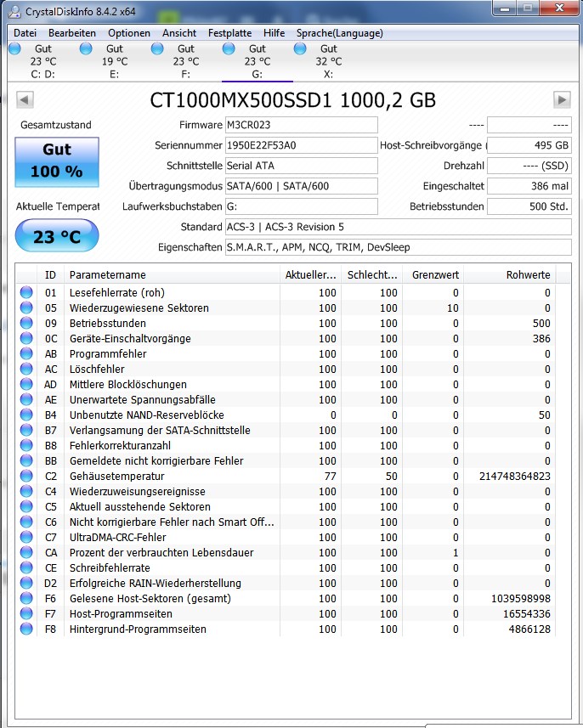The image size is (583, 728).
Task: Sort by the ID column header
Action: pyautogui.click(x=50, y=275)
